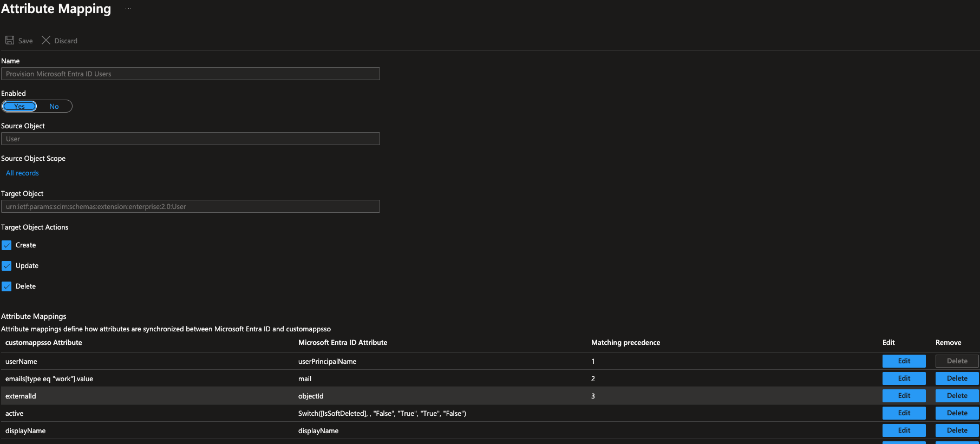
Task: Delete the displayName attribute mapping
Action: coord(957,430)
